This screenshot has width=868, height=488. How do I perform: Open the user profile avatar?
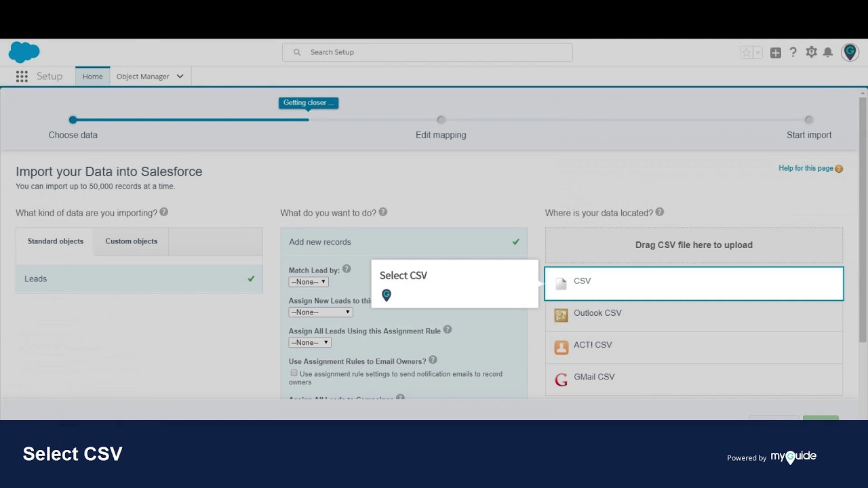[x=850, y=52]
